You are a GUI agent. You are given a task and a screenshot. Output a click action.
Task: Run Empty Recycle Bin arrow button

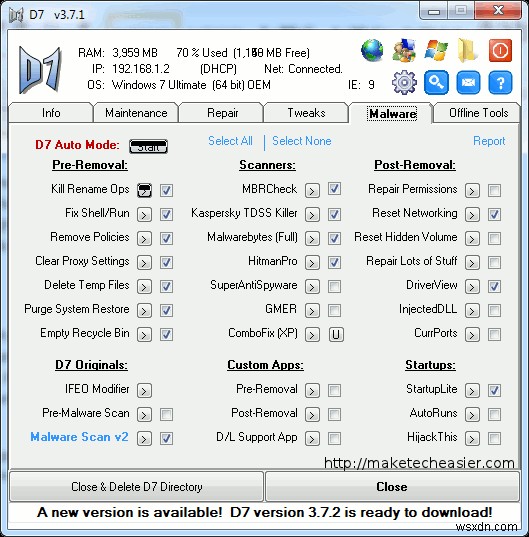[x=144, y=335]
